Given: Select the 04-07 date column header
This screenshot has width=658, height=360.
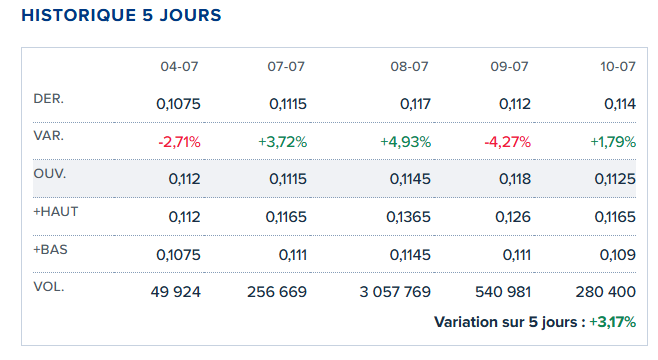Looking at the screenshot, I should pos(179,67).
